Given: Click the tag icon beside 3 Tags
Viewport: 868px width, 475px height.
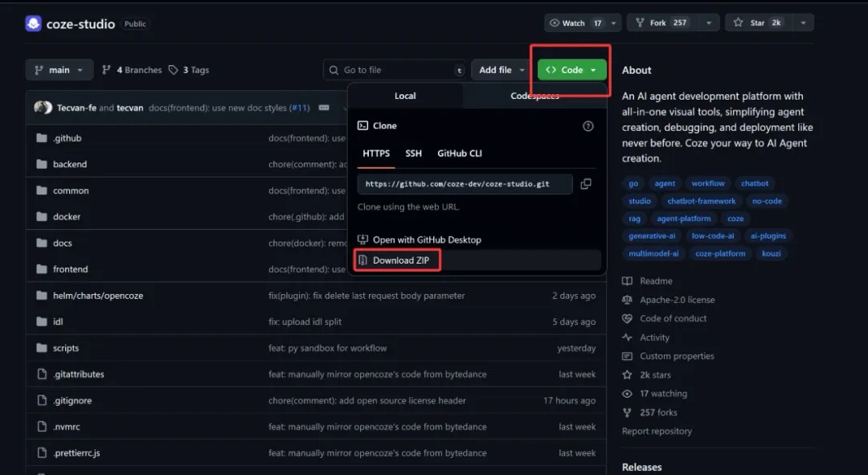Looking at the screenshot, I should (174, 70).
